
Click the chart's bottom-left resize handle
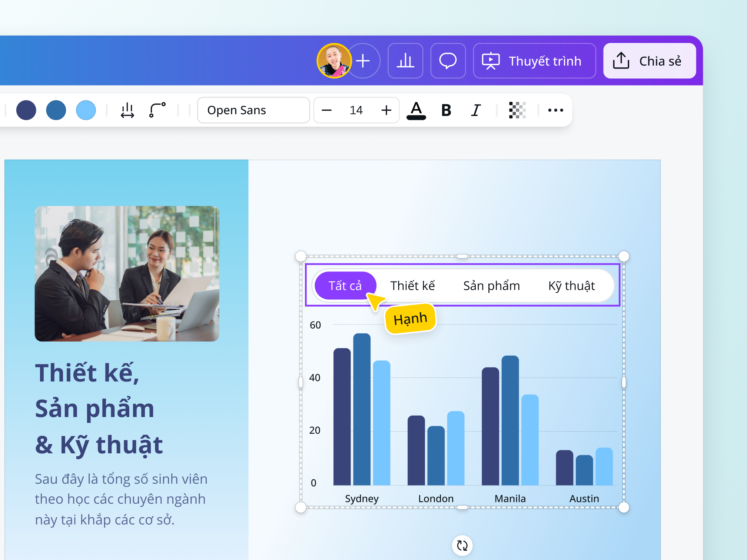(x=301, y=507)
